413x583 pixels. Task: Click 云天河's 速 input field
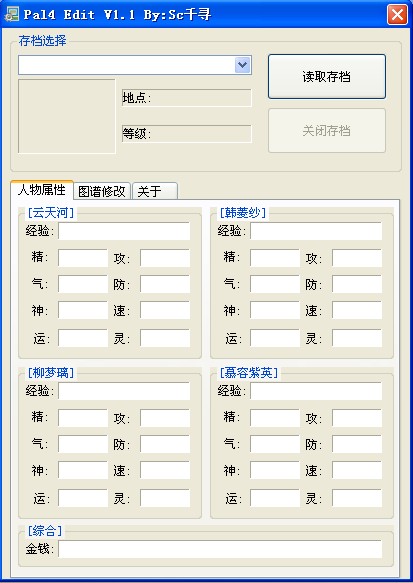coord(165,310)
